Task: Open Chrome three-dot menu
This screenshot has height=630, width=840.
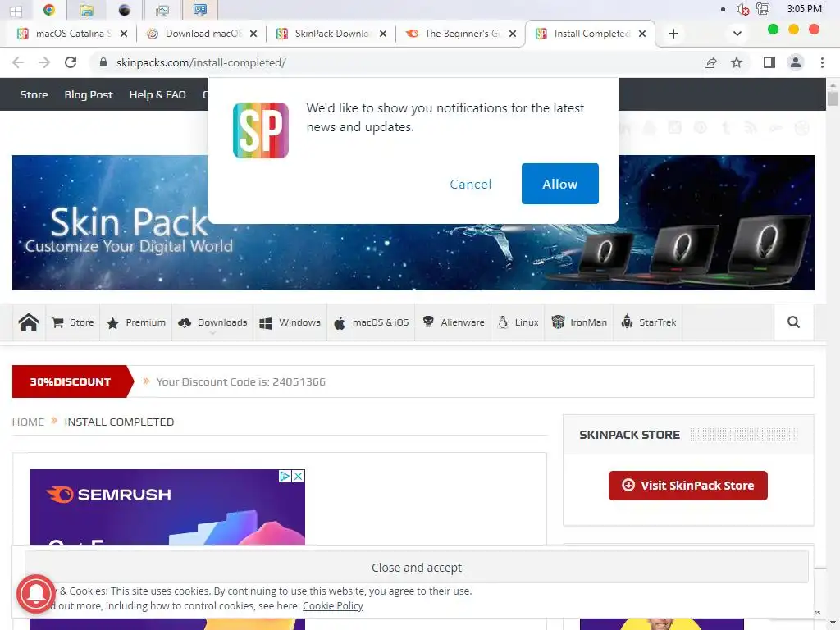Action: pos(822,62)
